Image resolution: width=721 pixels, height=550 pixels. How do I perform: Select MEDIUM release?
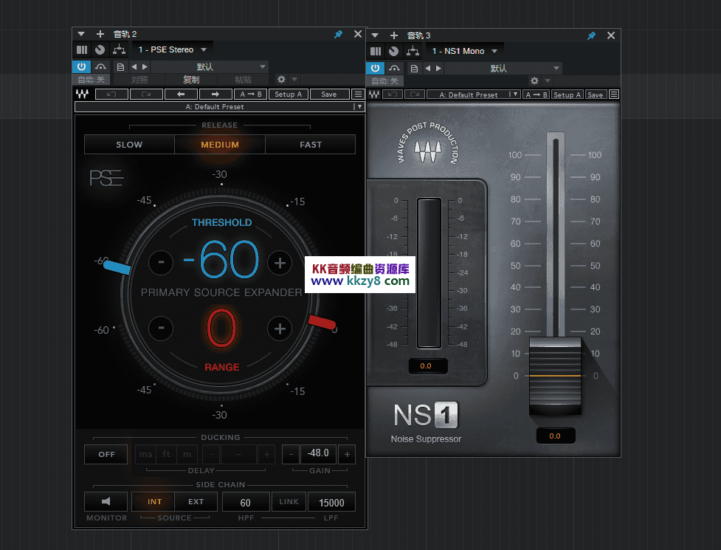pyautogui.click(x=220, y=144)
